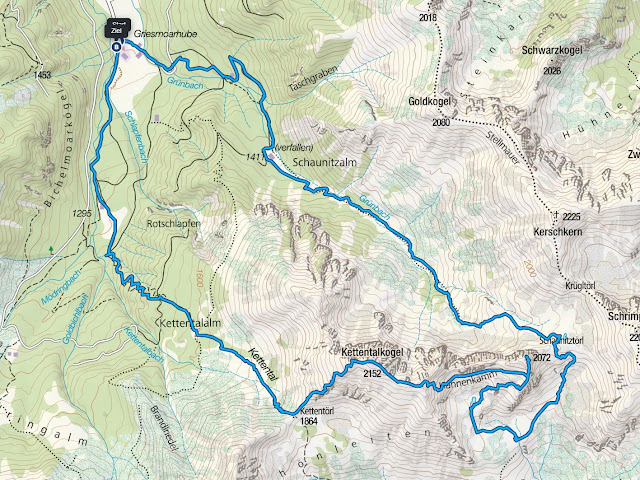Select the Goldkogel summit label
Screen dimensions: 640x480
429,101
